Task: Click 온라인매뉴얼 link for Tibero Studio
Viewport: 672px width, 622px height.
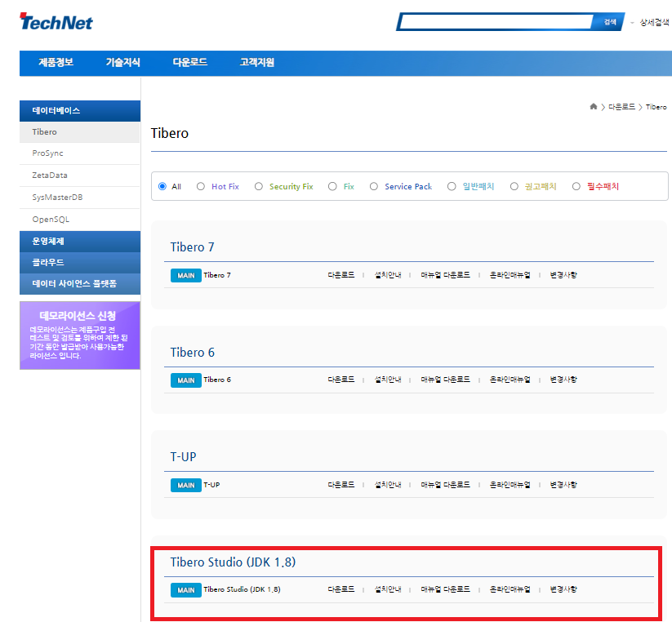Action: [x=510, y=589]
